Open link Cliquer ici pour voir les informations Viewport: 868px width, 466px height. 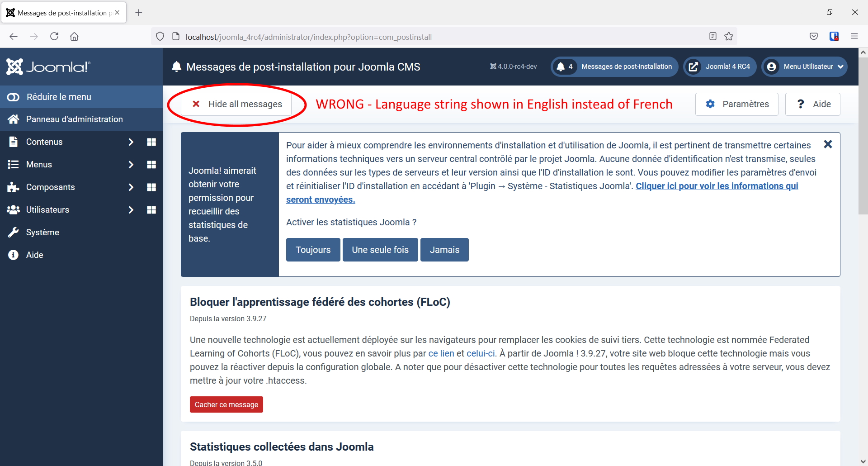coord(717,186)
